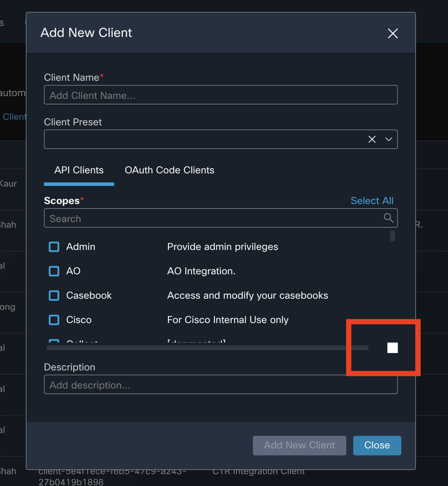Click the Add description text field
This screenshot has height=486, width=448.
click(221, 385)
